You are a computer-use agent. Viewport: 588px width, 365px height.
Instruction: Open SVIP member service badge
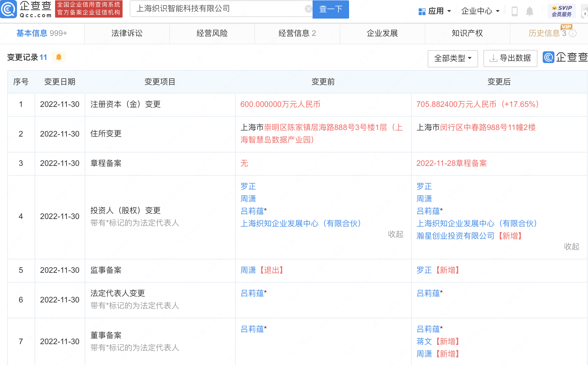562,11
